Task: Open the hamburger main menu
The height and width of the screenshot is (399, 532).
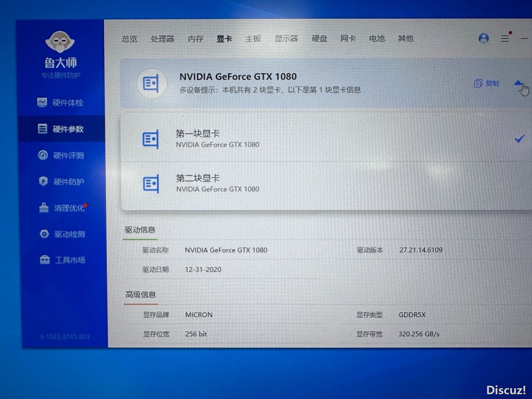Action: click(505, 38)
